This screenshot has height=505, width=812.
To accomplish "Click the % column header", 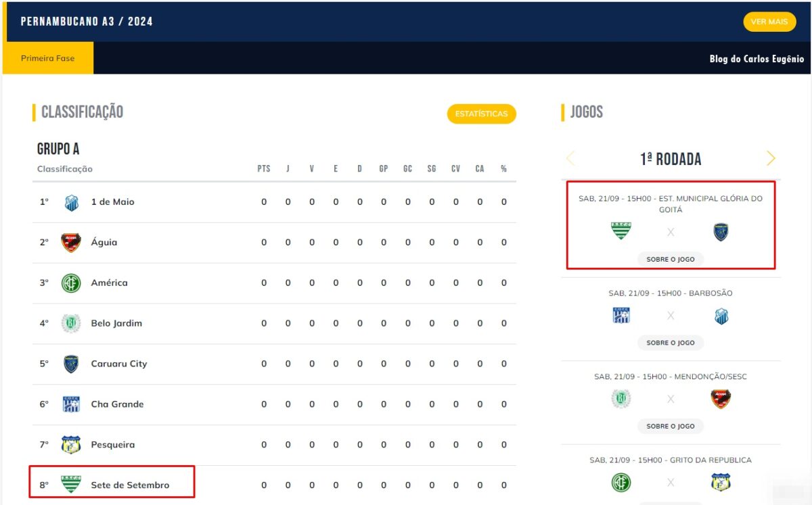I will pyautogui.click(x=503, y=169).
